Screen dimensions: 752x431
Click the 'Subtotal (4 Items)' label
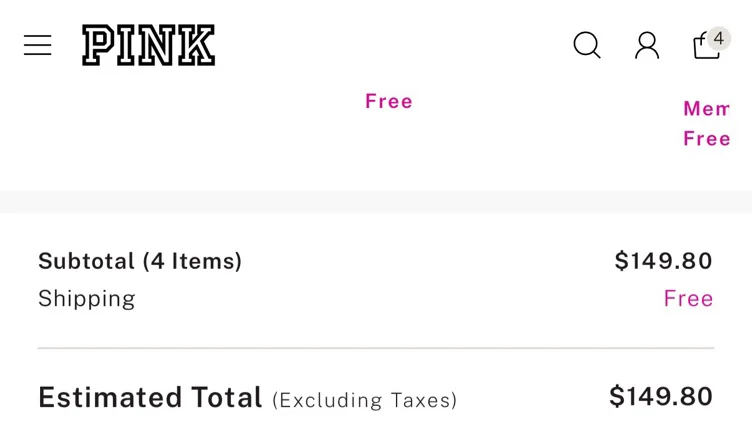tap(140, 261)
